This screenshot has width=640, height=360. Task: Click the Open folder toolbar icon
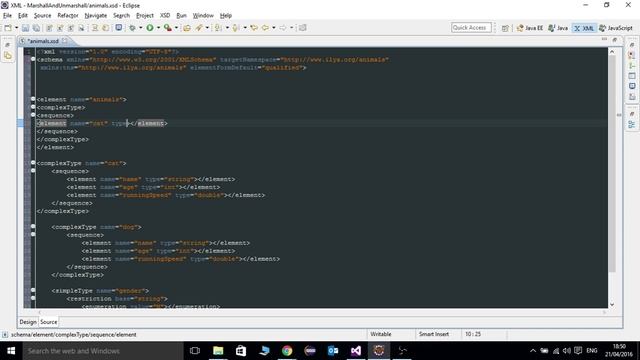click(187, 28)
